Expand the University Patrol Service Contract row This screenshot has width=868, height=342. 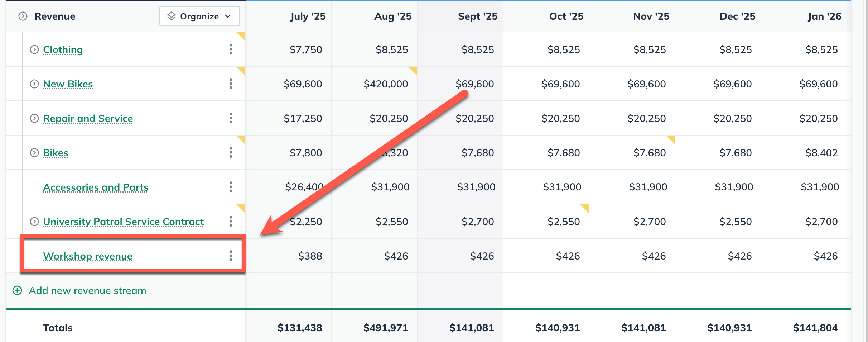[34, 222]
